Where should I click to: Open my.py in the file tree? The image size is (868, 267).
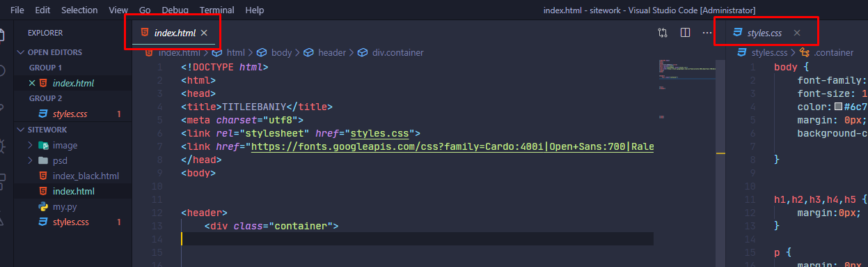[65, 206]
